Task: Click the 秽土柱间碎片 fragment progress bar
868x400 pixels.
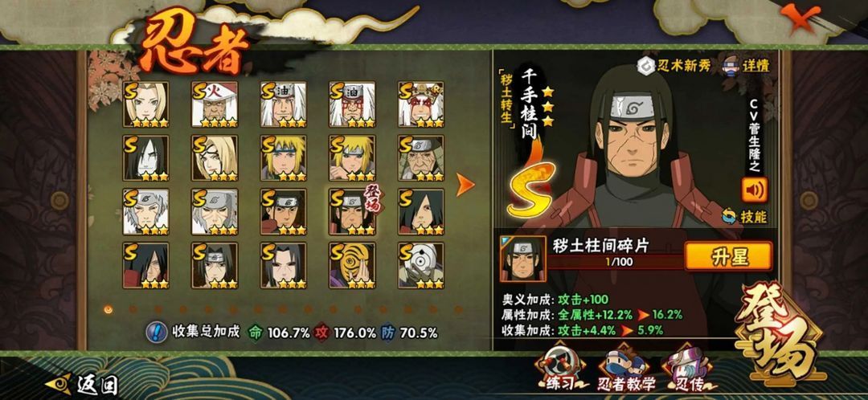Action: point(615,262)
